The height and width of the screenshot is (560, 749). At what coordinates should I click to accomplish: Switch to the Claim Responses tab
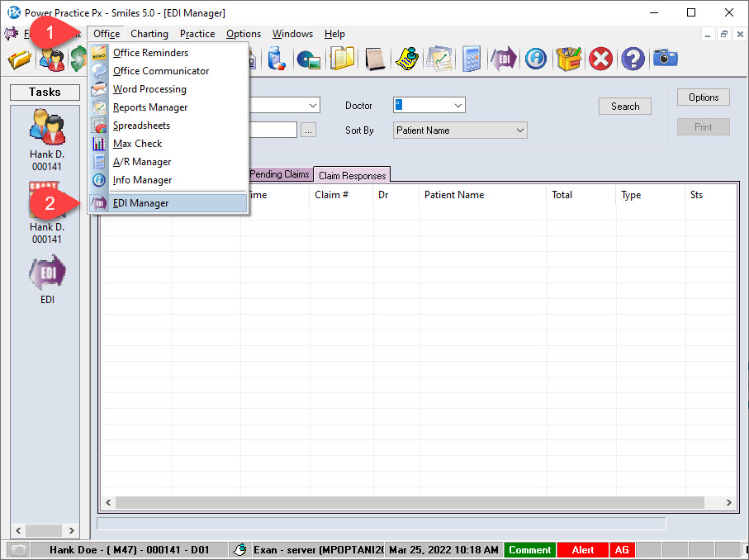pos(352,175)
